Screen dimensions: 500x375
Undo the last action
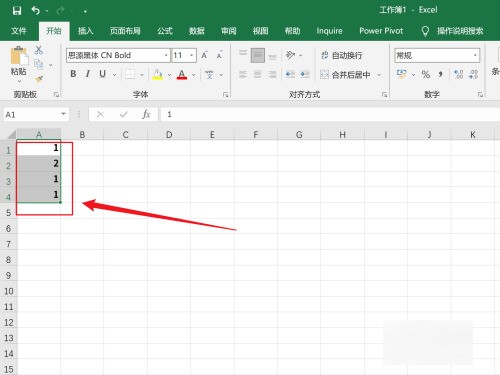click(35, 11)
